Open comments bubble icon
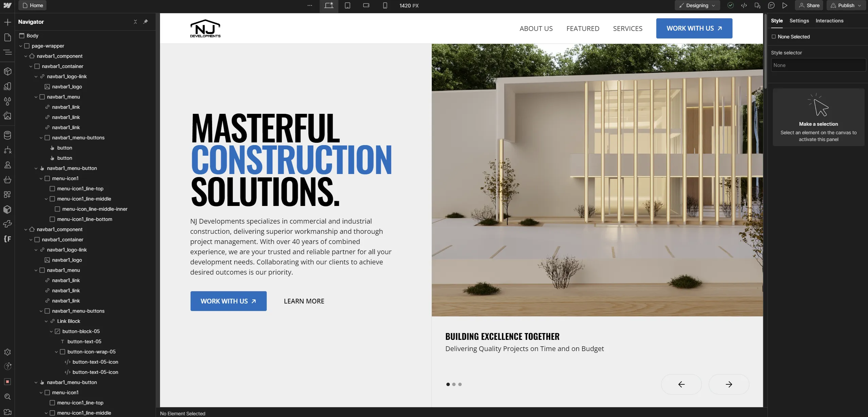The image size is (868, 417). [x=771, y=5]
